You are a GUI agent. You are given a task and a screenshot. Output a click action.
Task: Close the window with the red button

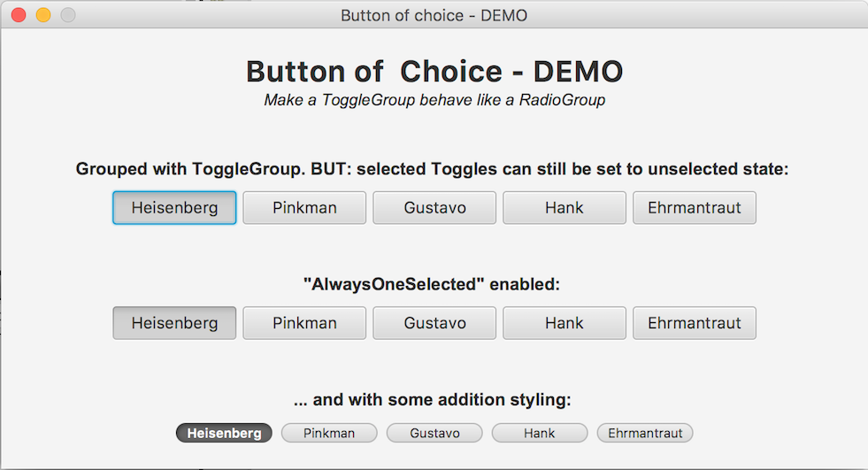(x=19, y=15)
